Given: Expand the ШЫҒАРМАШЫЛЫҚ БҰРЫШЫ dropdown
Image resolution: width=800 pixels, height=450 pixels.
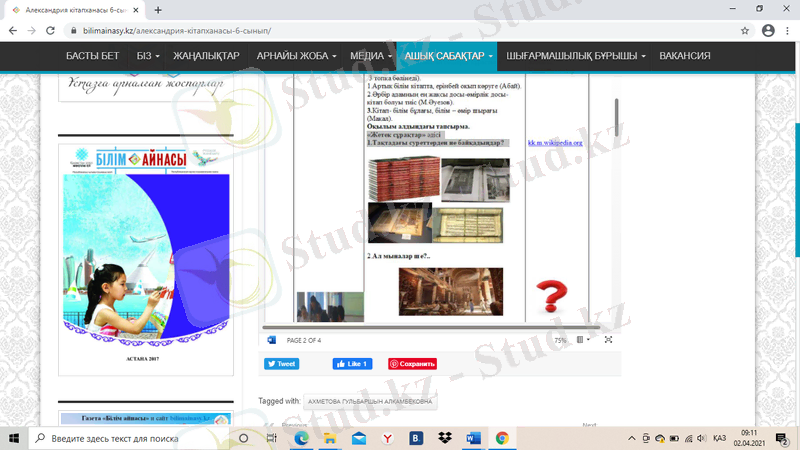Looking at the screenshot, I should coord(577,56).
